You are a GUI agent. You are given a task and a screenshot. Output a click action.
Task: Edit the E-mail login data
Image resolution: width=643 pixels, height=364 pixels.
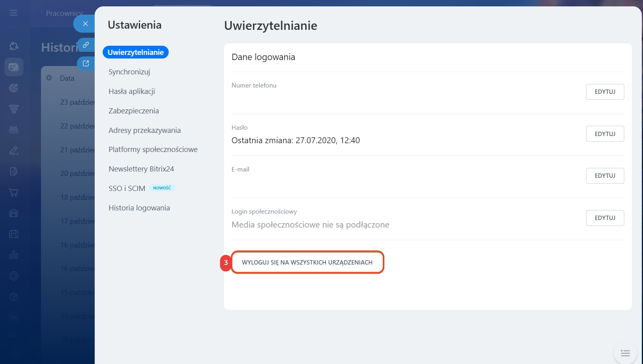[604, 176]
